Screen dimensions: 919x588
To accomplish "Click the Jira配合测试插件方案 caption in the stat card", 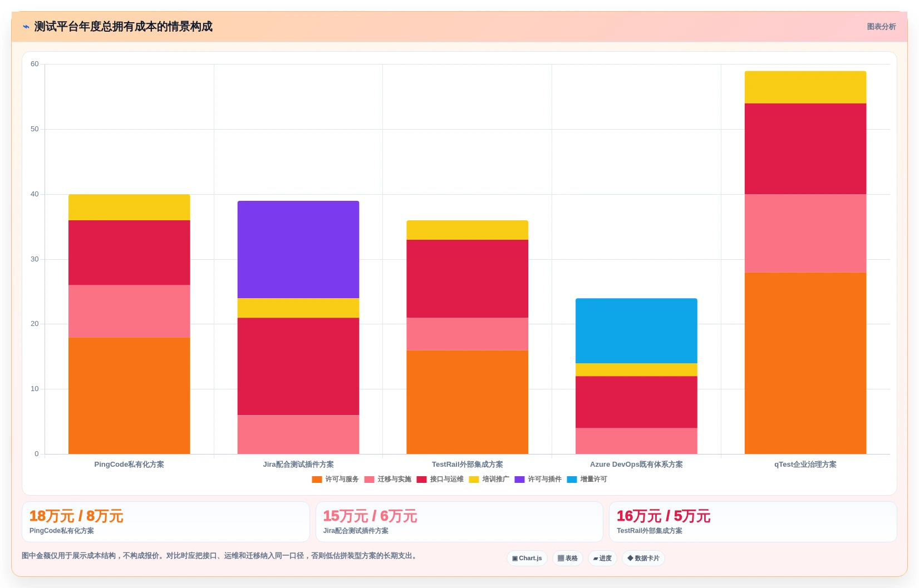I will point(356,531).
